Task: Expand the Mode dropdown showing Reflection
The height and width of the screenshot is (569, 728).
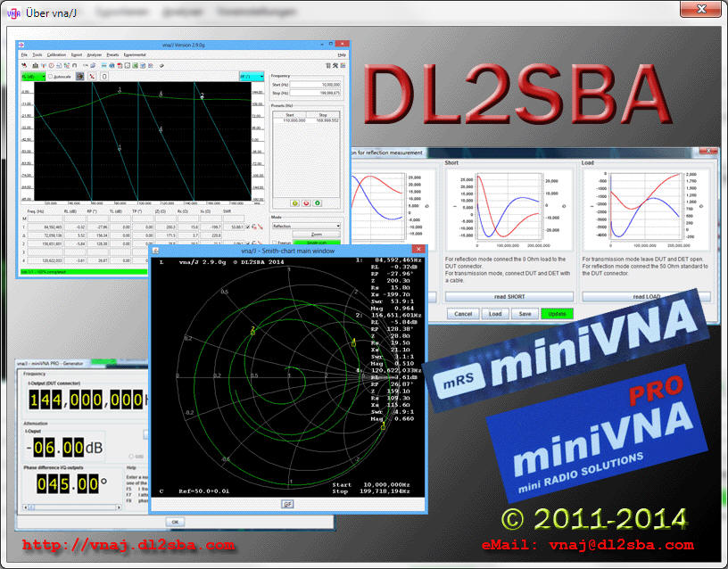Action: [x=306, y=226]
